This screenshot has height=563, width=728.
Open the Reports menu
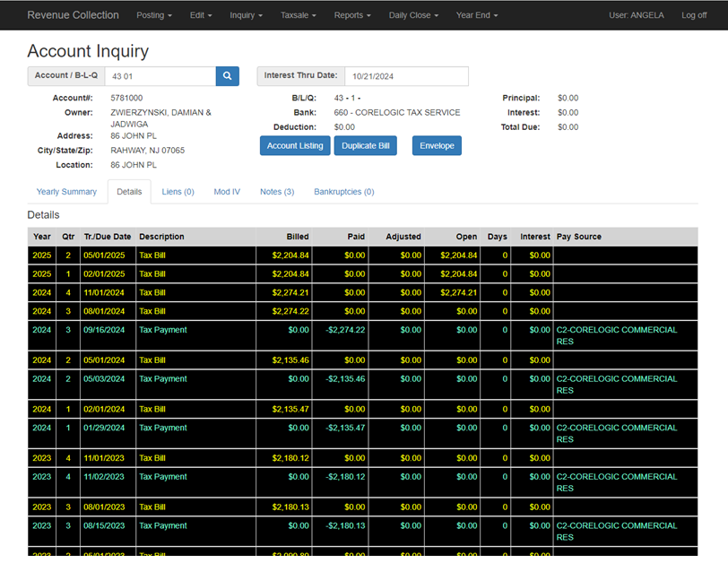(x=352, y=15)
